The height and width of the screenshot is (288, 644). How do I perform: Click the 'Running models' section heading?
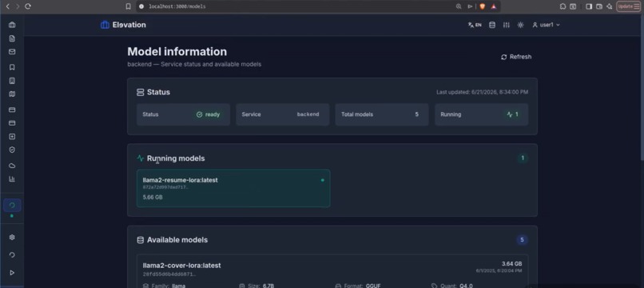[176, 158]
